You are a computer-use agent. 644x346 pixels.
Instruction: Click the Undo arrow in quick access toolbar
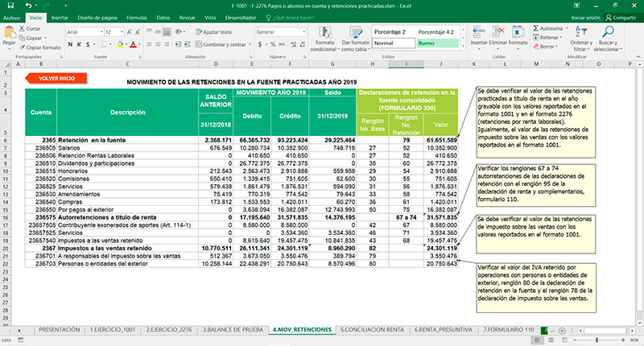tap(28, 6)
